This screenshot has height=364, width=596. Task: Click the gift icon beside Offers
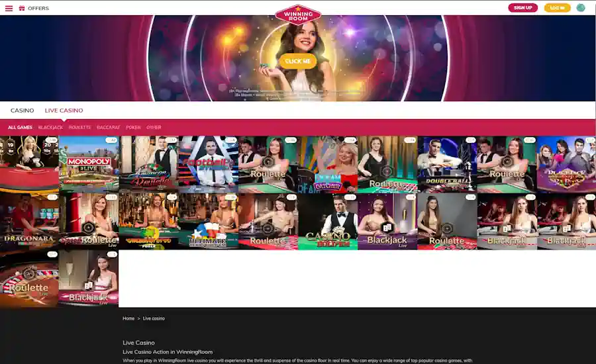tap(22, 8)
